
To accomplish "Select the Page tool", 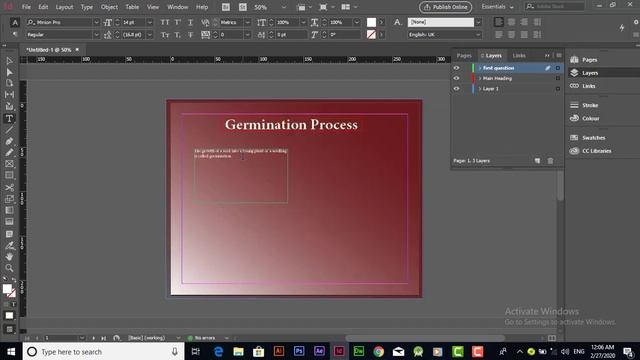I will pos(9,83).
